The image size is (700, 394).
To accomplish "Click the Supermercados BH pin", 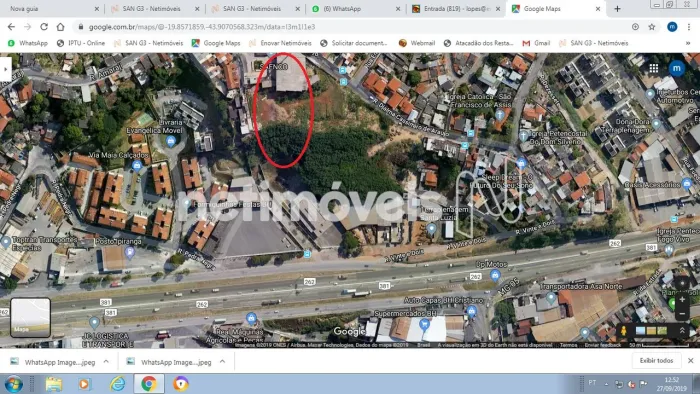I will tap(424, 324).
